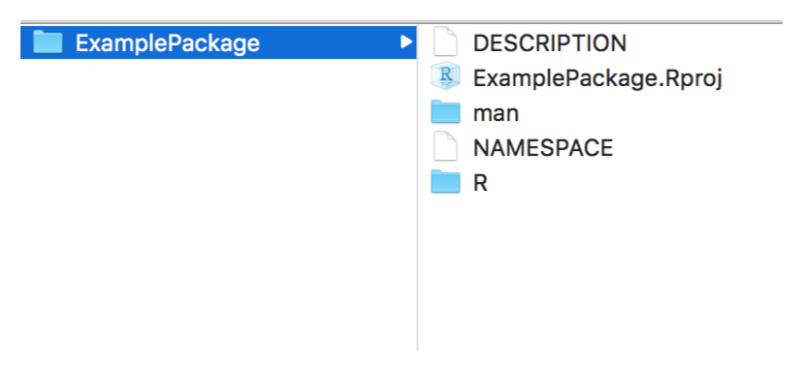Select the man folder label
This screenshot has height=378, width=802.
tap(496, 114)
